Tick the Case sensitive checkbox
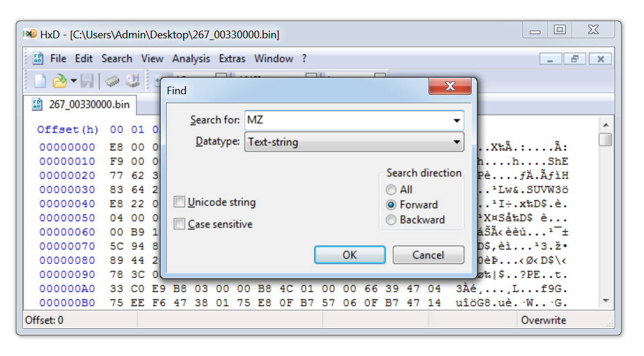Viewport: 644px width, 356px height. coord(180,225)
